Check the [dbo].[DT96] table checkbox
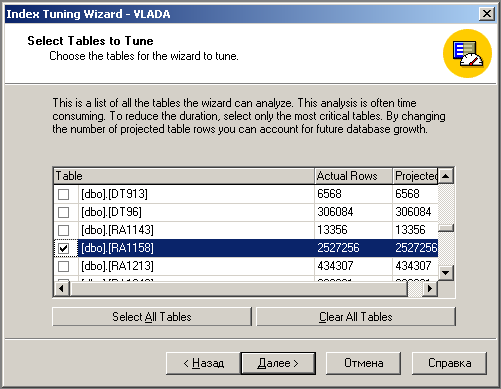 tap(63, 212)
